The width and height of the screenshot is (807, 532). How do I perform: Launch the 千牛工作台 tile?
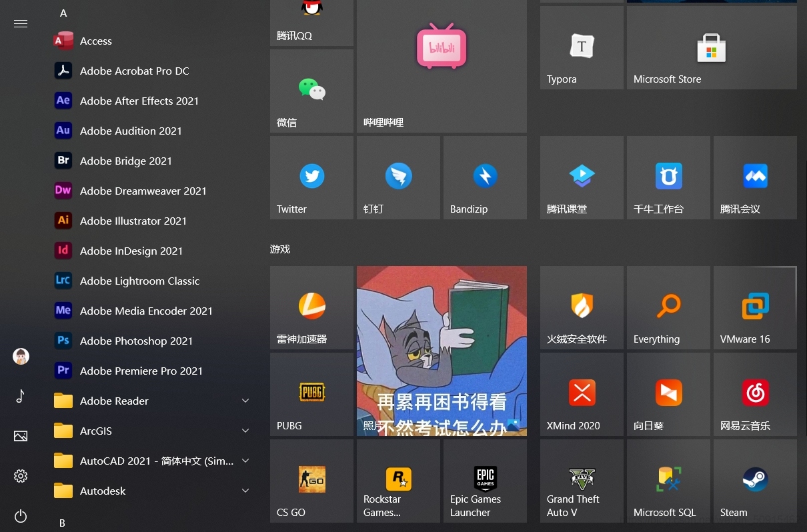pos(668,177)
